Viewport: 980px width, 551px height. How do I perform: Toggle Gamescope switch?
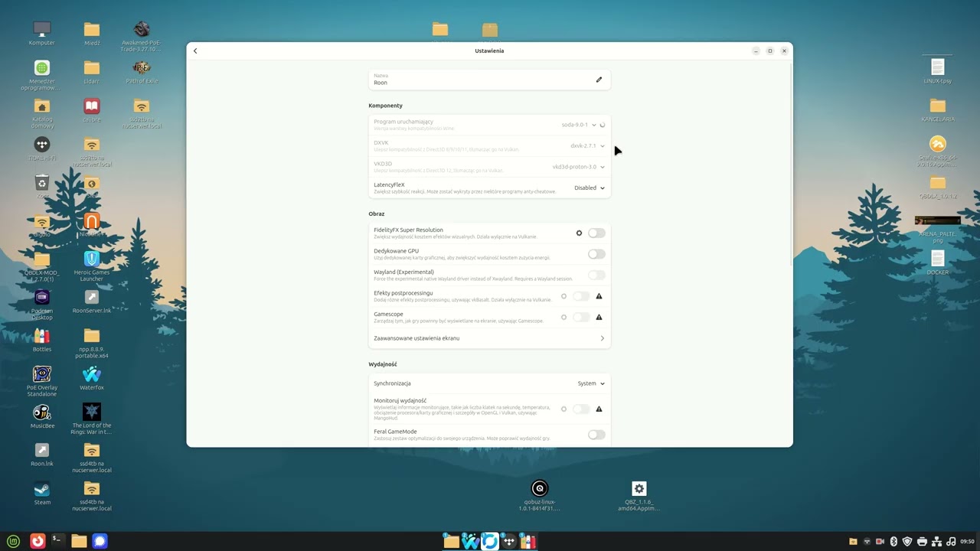point(581,317)
